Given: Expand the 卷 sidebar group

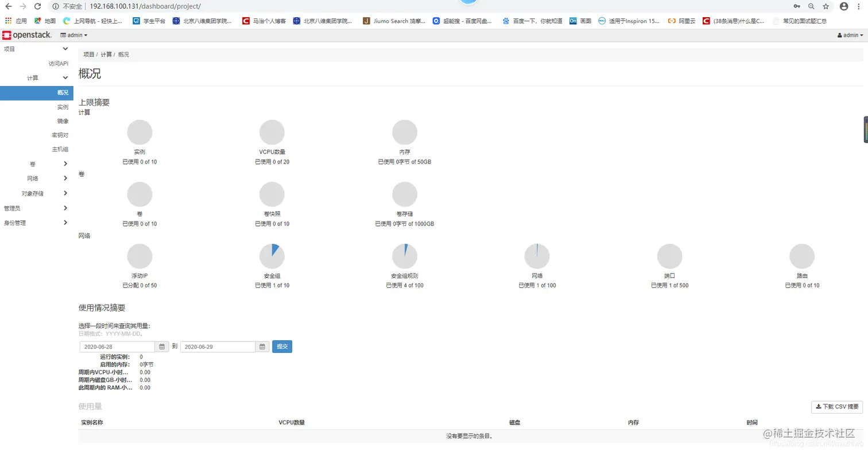Looking at the screenshot, I should [36, 164].
